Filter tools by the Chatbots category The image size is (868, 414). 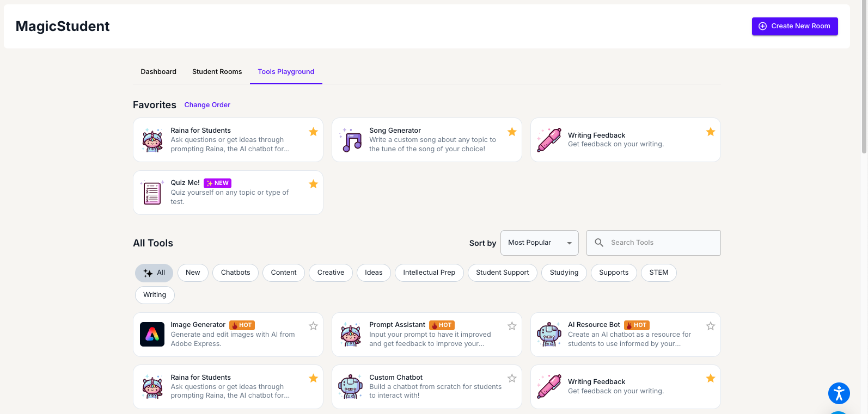point(235,273)
